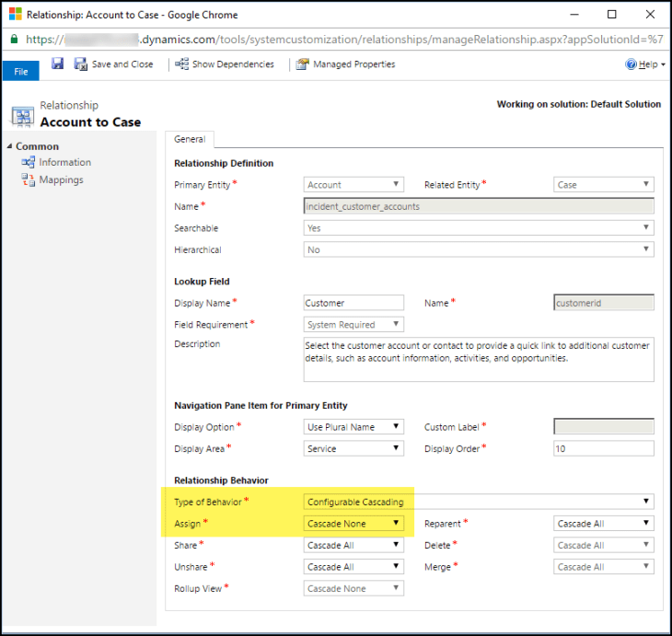Image resolution: width=672 pixels, height=636 pixels.
Task: Open the Searchable dropdown
Action: 478,228
